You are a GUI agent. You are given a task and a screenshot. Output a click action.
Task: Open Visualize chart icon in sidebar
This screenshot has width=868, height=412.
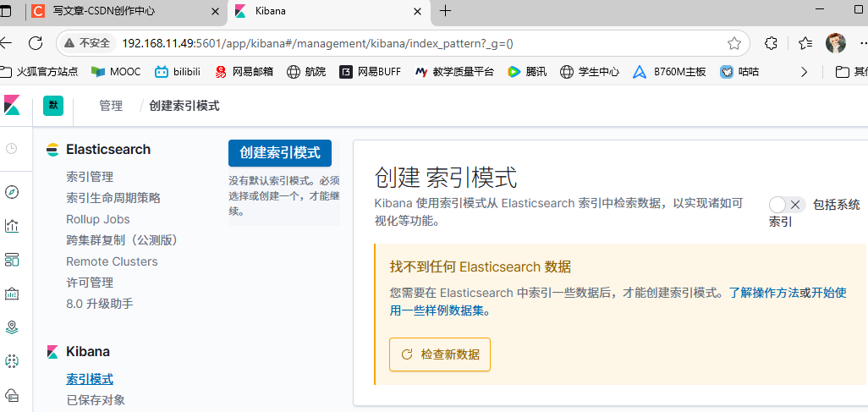[12, 225]
